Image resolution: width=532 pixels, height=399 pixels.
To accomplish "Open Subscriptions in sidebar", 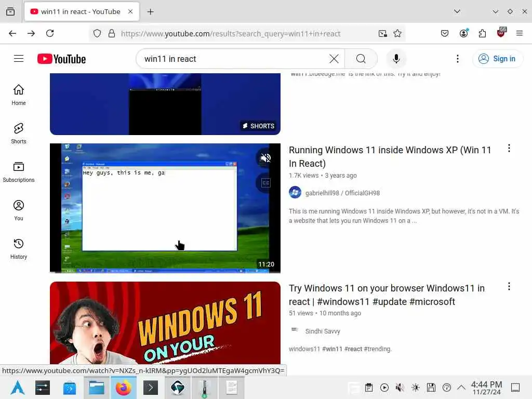I will 19,172.
